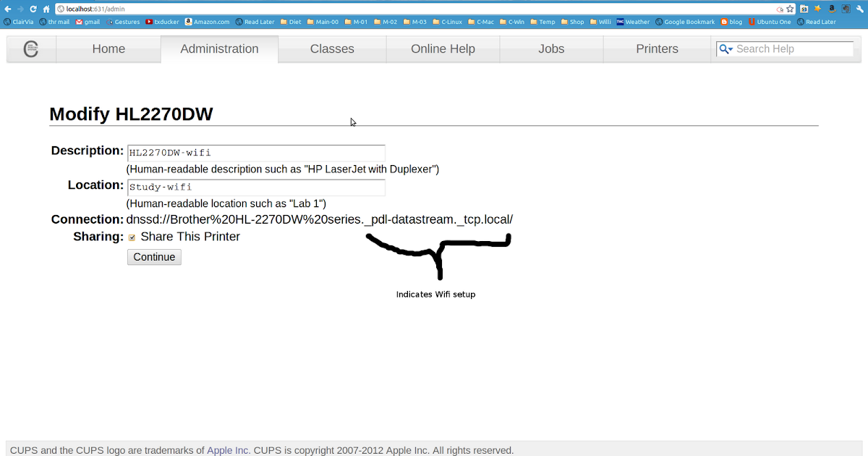The width and height of the screenshot is (868, 456).
Task: Open the M-03 bookmarks folder
Action: (415, 22)
